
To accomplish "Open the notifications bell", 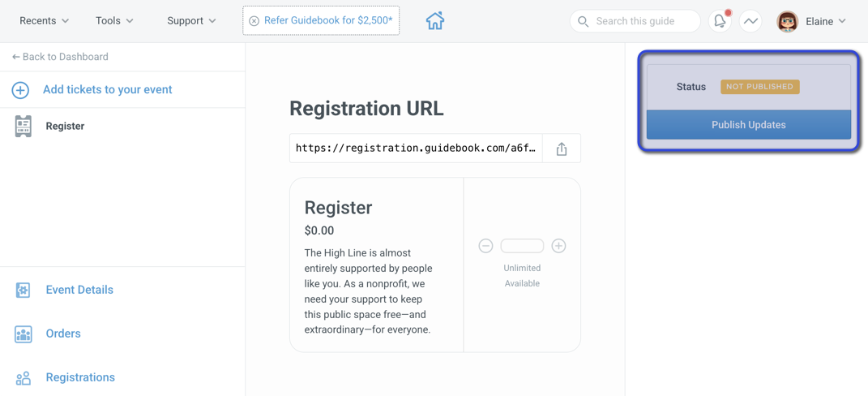I will pos(720,21).
